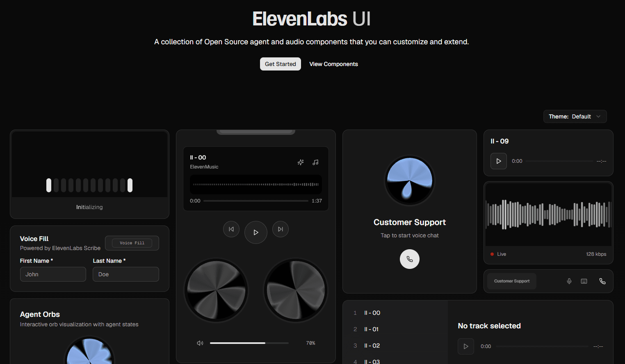625x364 pixels.
Task: Skip to previous track in the music player
Action: click(231, 229)
